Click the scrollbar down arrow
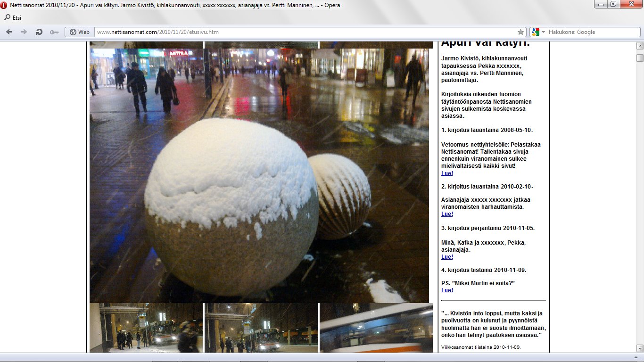 point(640,348)
